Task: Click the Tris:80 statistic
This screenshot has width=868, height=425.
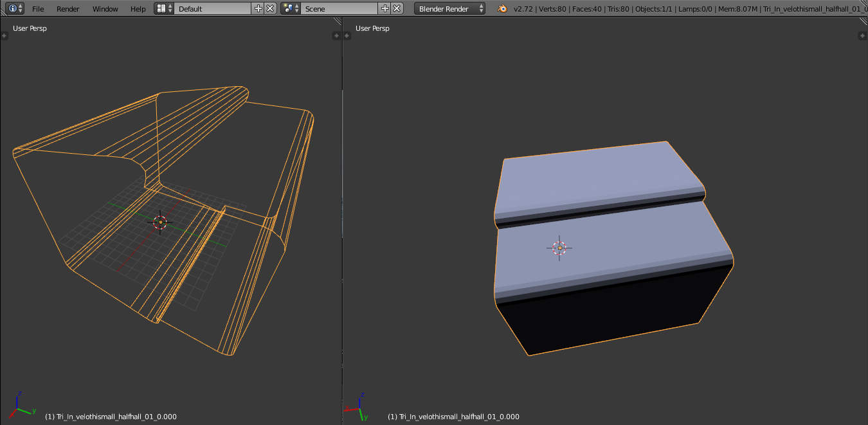Action: [619, 9]
